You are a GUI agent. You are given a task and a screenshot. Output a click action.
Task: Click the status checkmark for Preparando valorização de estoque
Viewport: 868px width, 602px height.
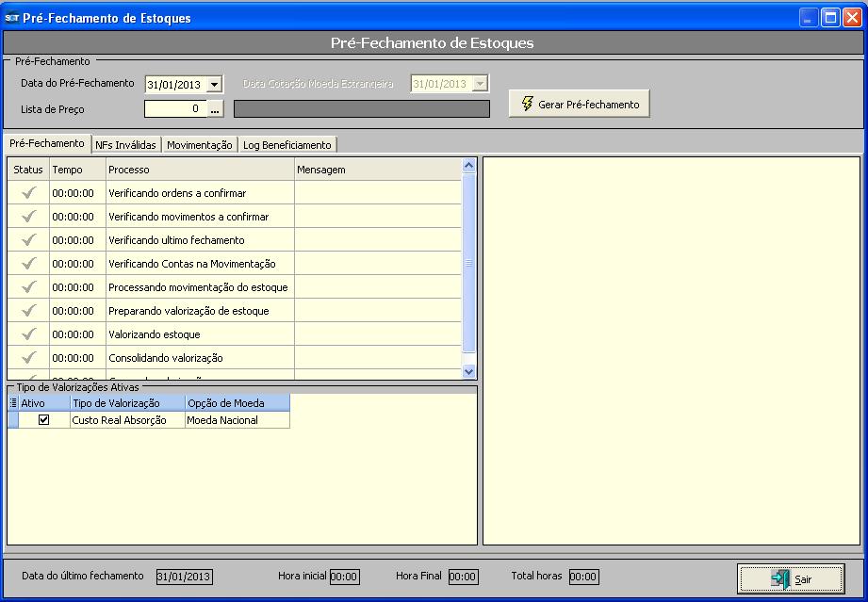pos(28,310)
